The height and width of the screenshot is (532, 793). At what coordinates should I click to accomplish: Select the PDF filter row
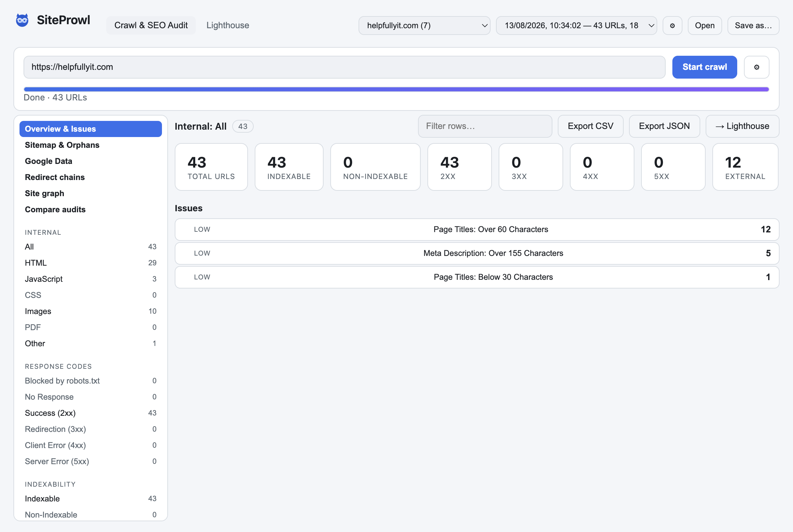[91, 327]
